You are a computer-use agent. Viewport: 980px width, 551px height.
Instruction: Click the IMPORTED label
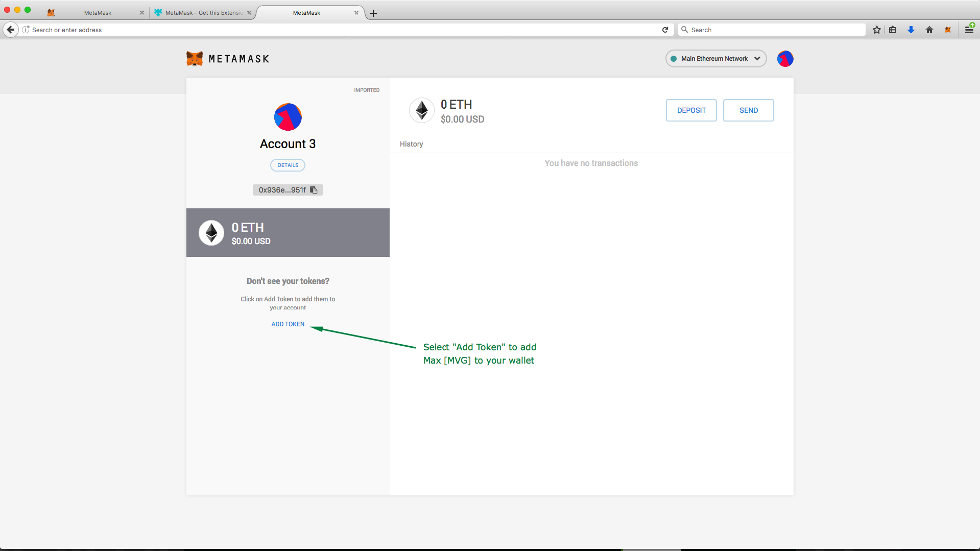click(x=367, y=90)
